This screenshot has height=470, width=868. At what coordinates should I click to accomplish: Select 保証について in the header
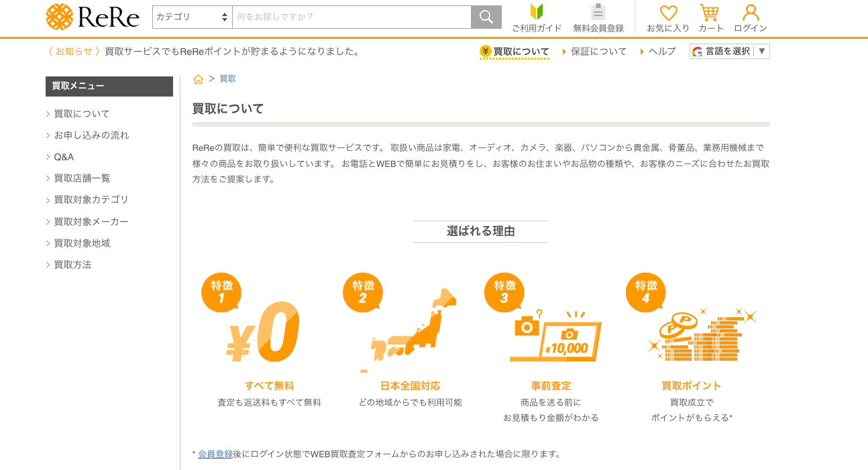tap(598, 51)
